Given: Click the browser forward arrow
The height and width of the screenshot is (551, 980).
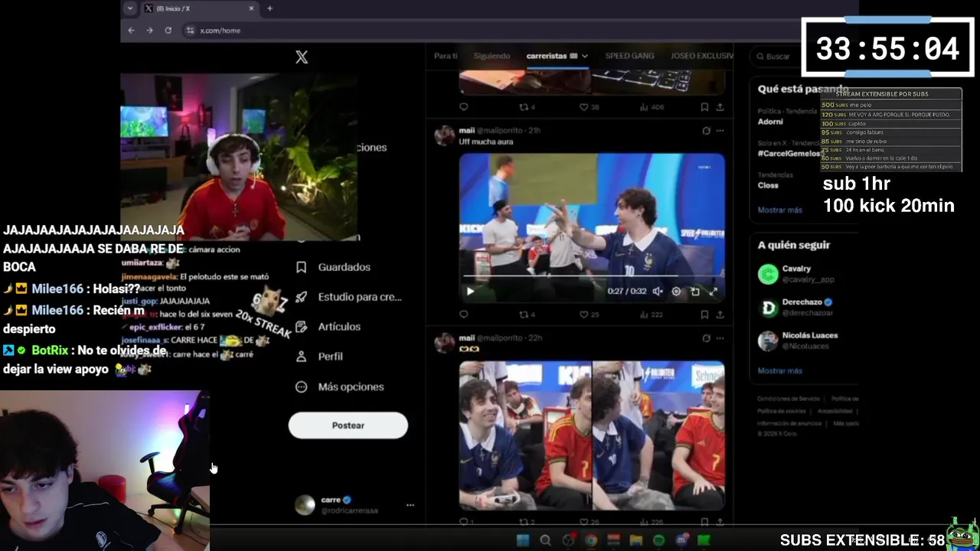Looking at the screenshot, I should point(149,31).
